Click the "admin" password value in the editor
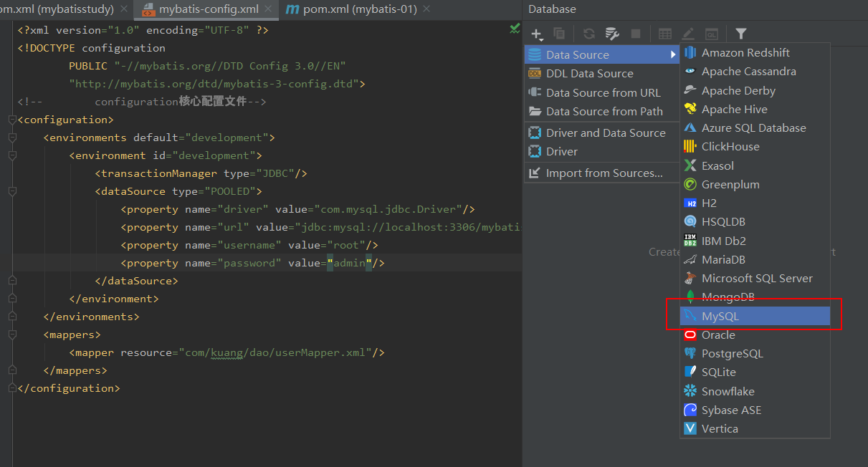This screenshot has height=467, width=868. (x=350, y=263)
